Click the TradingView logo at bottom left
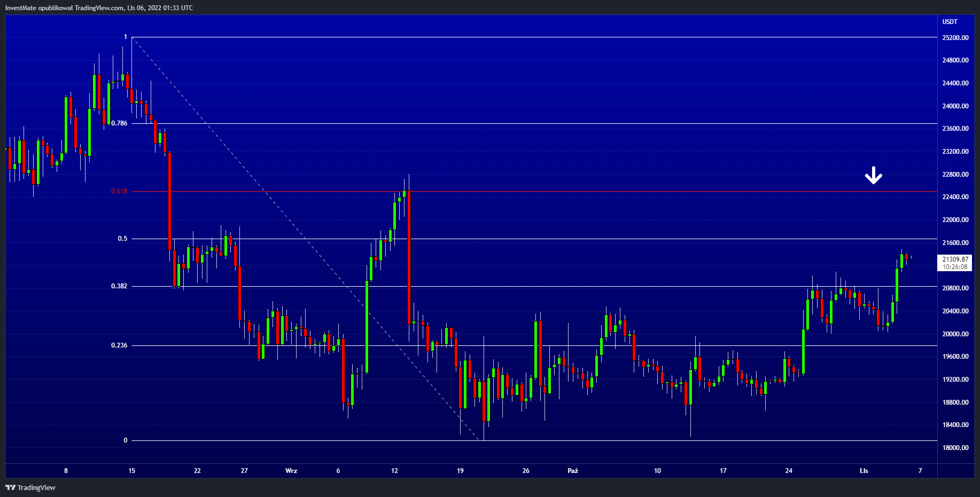Screen dimensions: 980x497 [x=30, y=487]
